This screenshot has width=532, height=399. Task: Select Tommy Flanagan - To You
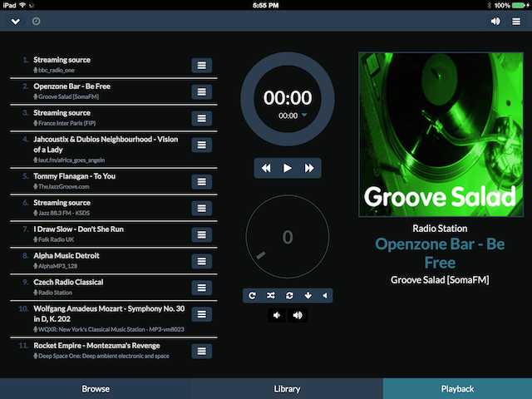point(114,181)
